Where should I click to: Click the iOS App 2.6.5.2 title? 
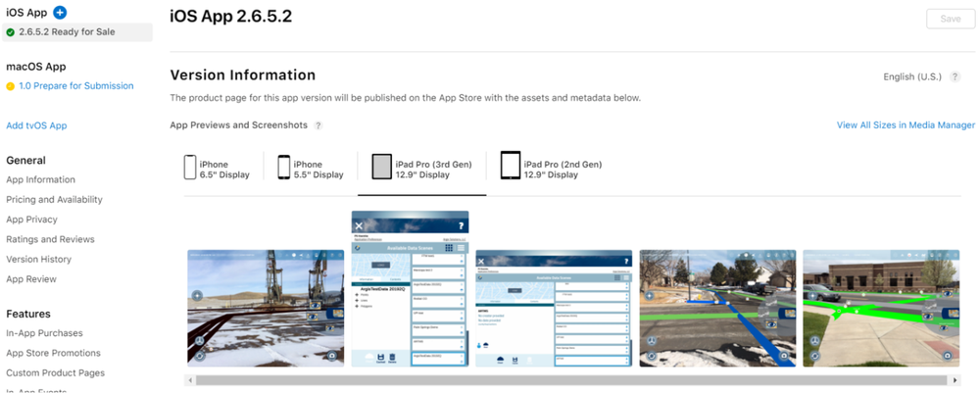point(231,17)
